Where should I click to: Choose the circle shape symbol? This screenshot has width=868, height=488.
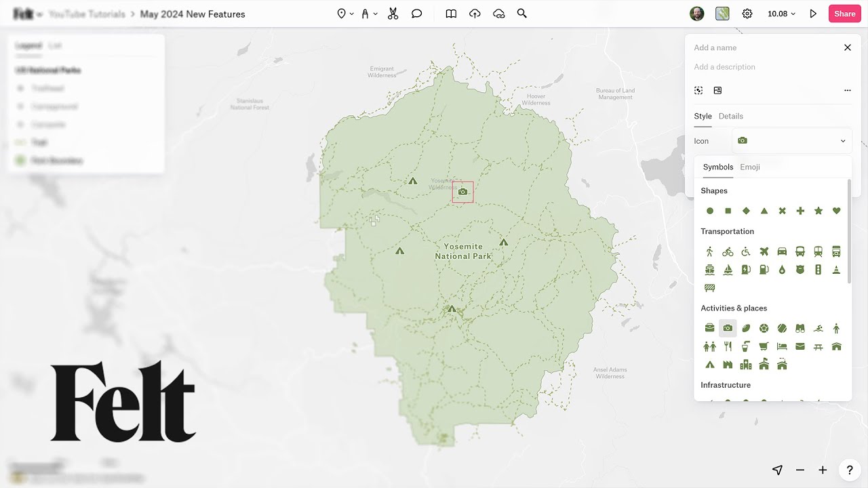pos(710,211)
